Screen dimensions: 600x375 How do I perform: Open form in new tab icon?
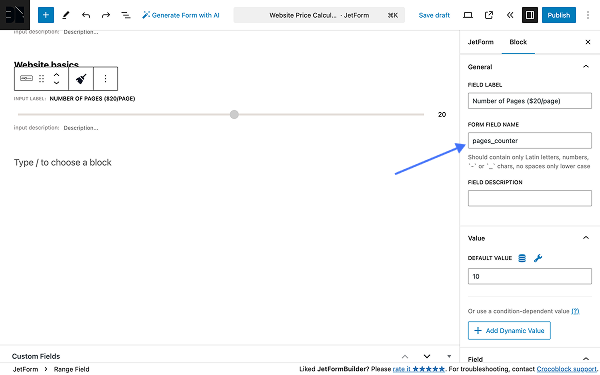point(489,15)
